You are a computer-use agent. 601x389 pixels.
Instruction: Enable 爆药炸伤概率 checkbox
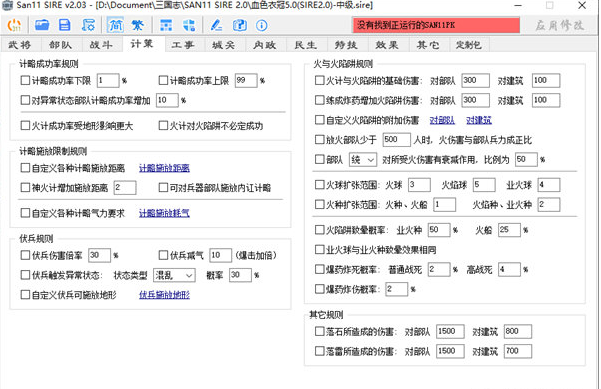(x=319, y=289)
